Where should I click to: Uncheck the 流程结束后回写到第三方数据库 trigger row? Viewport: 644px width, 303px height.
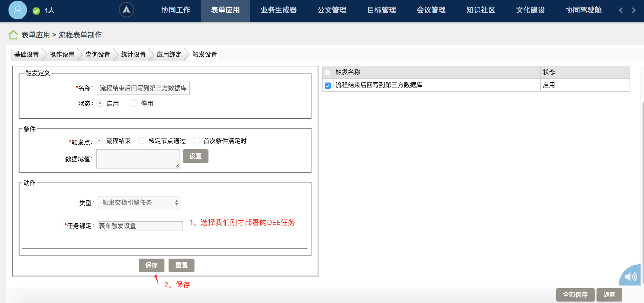click(x=328, y=85)
